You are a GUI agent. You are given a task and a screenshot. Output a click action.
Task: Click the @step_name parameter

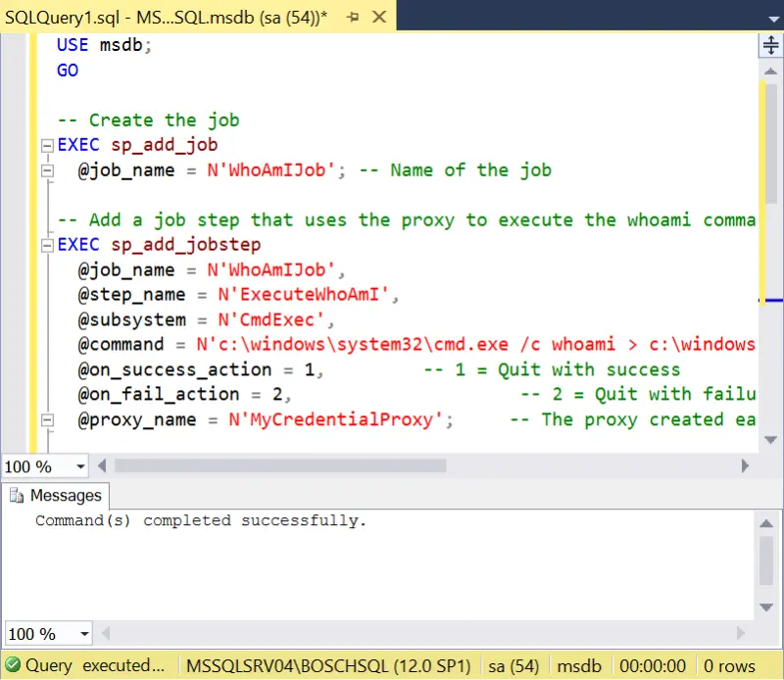click(x=132, y=295)
